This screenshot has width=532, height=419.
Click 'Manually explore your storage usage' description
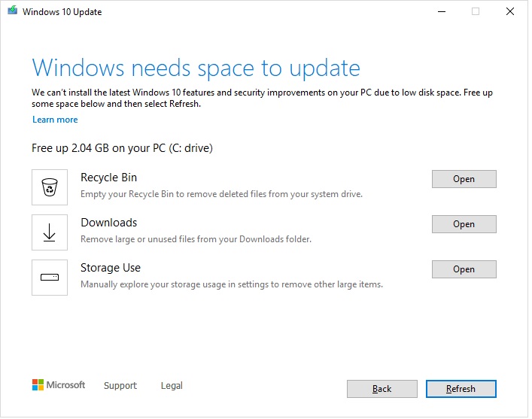coord(232,284)
